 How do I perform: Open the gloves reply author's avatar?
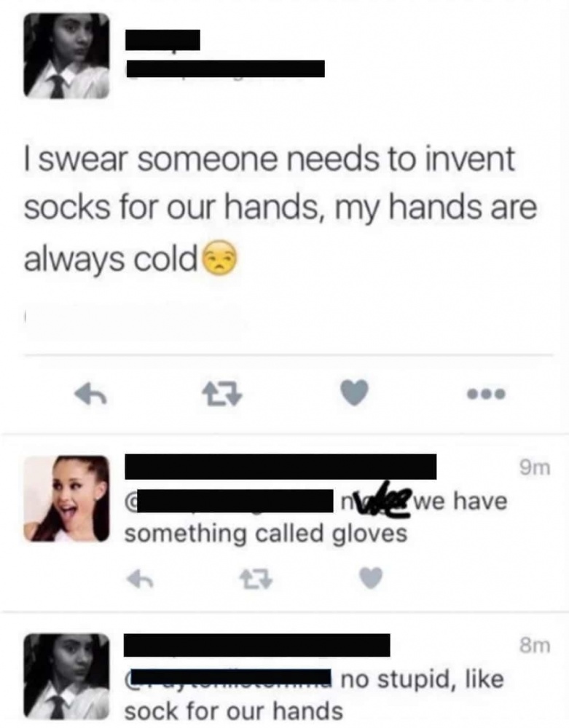pyautogui.click(x=66, y=499)
